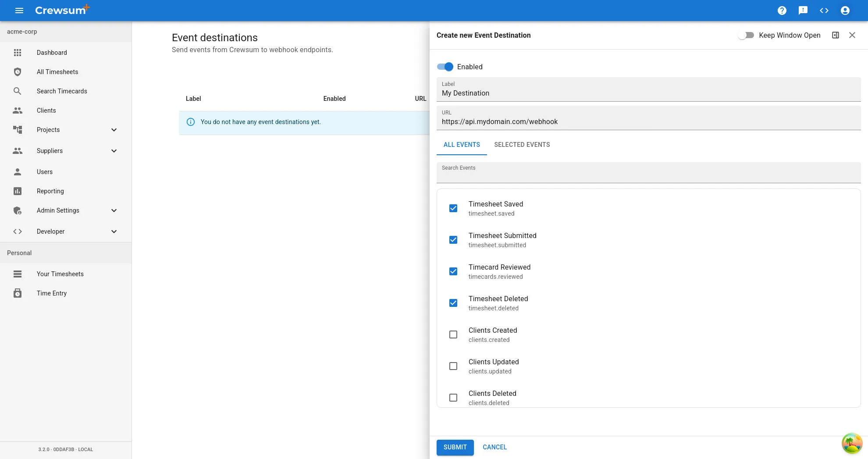This screenshot has width=868, height=459.
Task: Select the All Events tab
Action: (x=462, y=145)
